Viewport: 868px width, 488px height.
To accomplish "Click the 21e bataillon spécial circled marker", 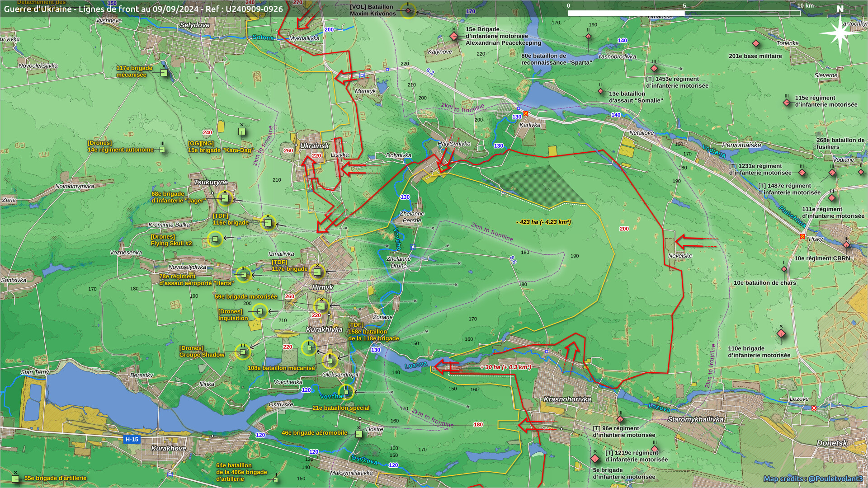I will point(346,392).
